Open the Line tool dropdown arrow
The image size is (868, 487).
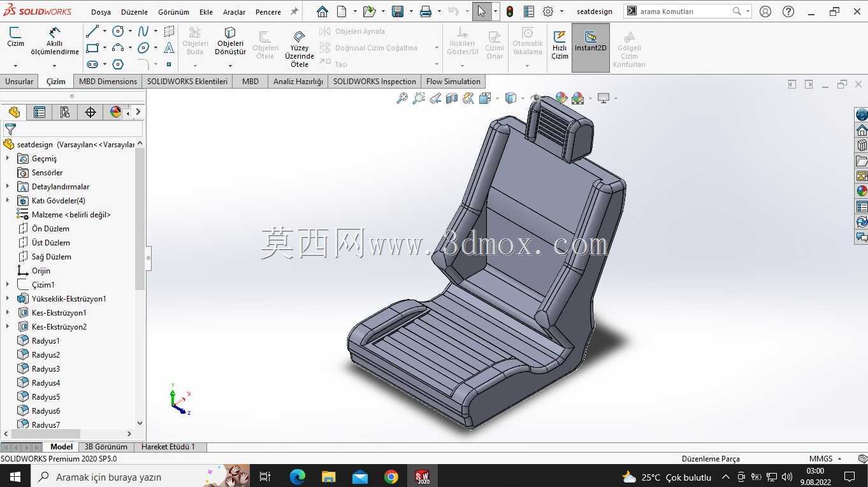point(105,31)
